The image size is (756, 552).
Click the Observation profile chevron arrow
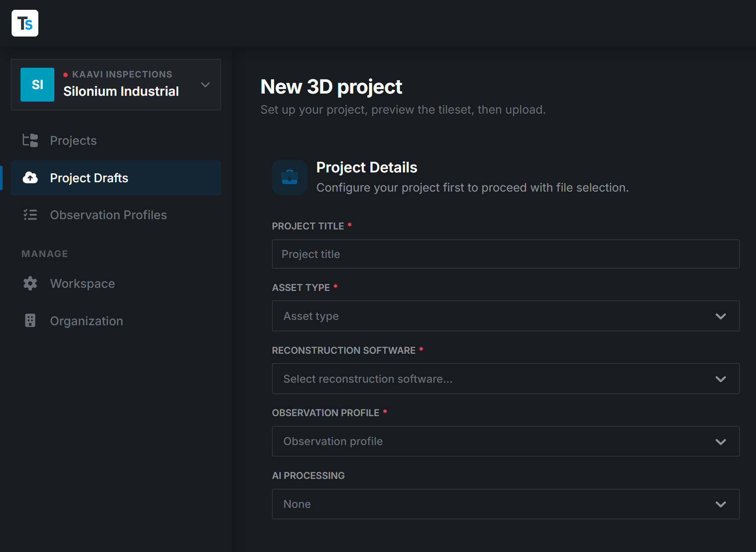click(721, 442)
